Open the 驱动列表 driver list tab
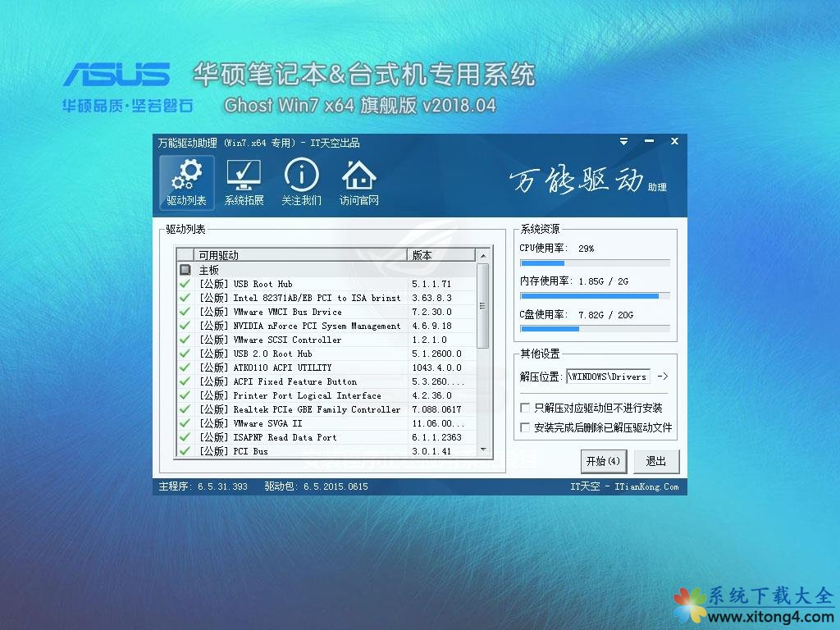Screen dimensions: 840x630 (186, 183)
